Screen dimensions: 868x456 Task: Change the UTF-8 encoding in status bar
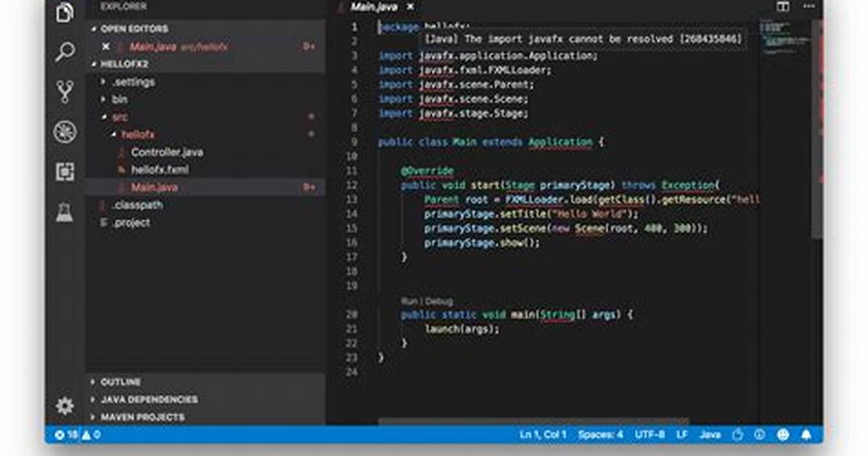click(x=650, y=435)
